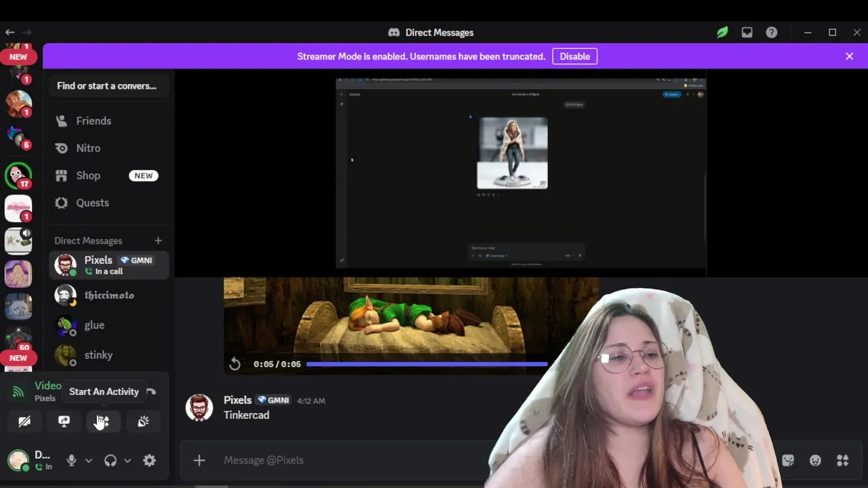Go forward with the right arrow
Image resolution: width=868 pixels, height=488 pixels.
click(x=26, y=33)
